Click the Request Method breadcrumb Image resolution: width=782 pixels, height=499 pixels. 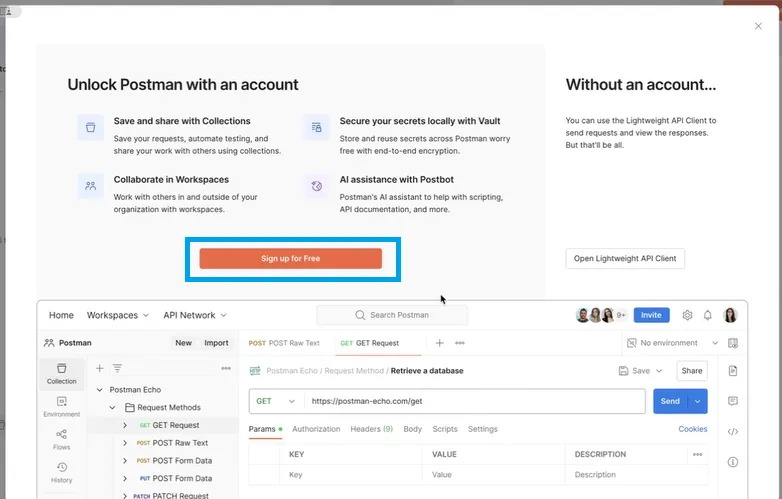(354, 371)
